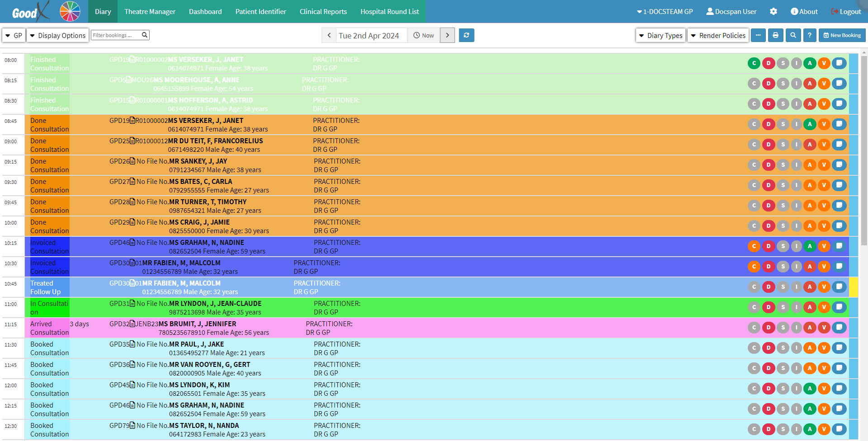Expand the Display Options dropdown
Image resolution: width=868 pixels, height=441 pixels.
point(57,35)
